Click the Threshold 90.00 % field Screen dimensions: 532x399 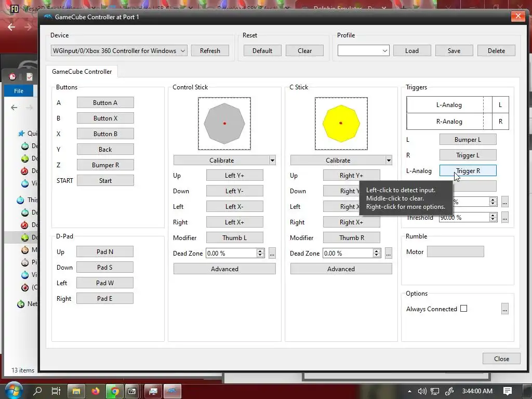point(464,218)
